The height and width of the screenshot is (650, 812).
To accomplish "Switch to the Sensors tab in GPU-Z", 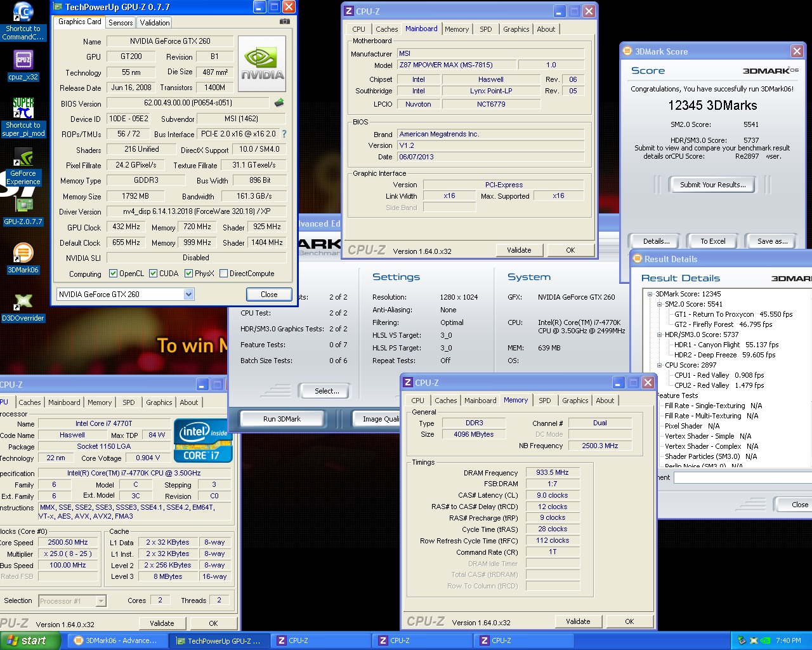I will [x=121, y=22].
